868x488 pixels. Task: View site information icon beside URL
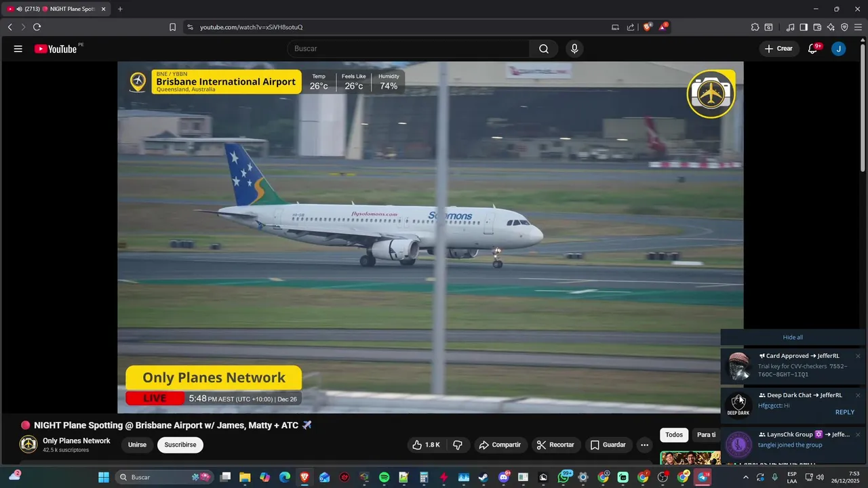[190, 27]
